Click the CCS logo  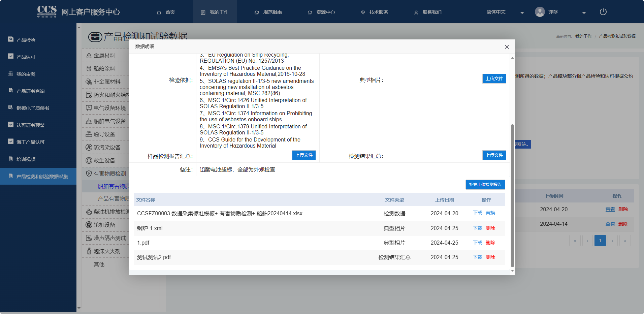(47, 11)
